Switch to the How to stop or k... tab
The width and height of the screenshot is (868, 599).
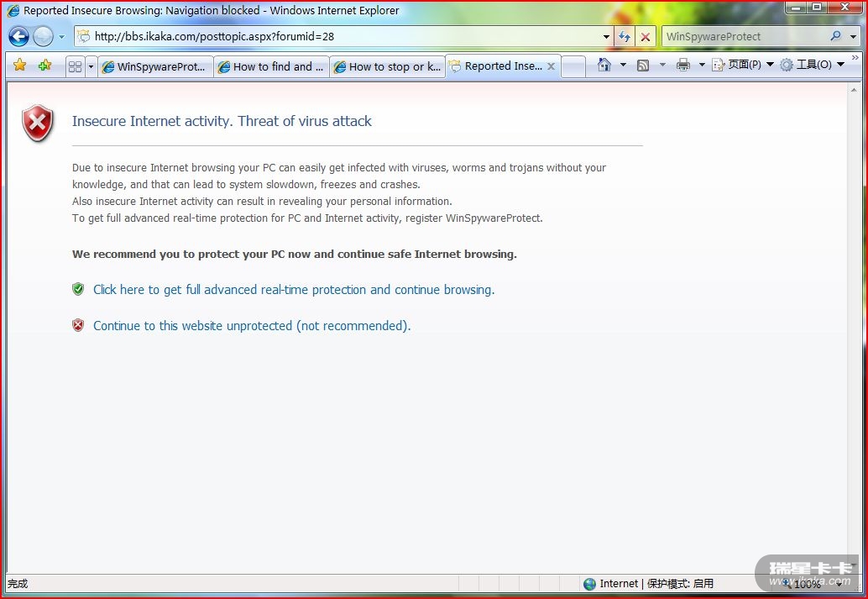pyautogui.click(x=388, y=66)
